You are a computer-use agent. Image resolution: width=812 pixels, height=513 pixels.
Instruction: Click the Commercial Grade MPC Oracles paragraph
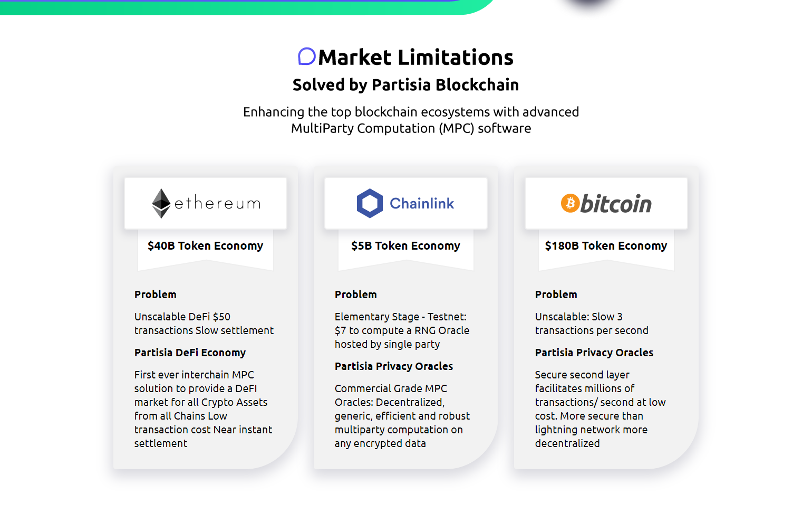402,416
